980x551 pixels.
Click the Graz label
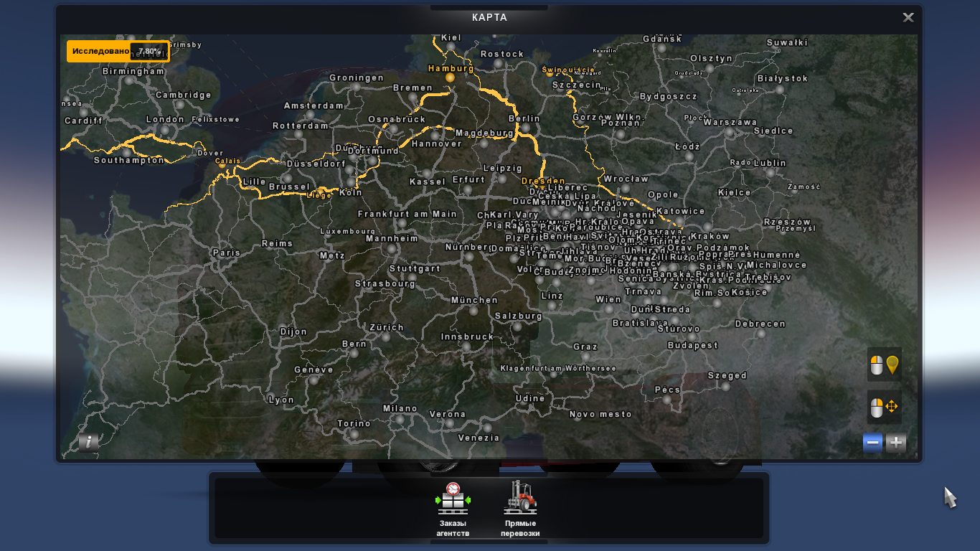pyautogui.click(x=585, y=347)
